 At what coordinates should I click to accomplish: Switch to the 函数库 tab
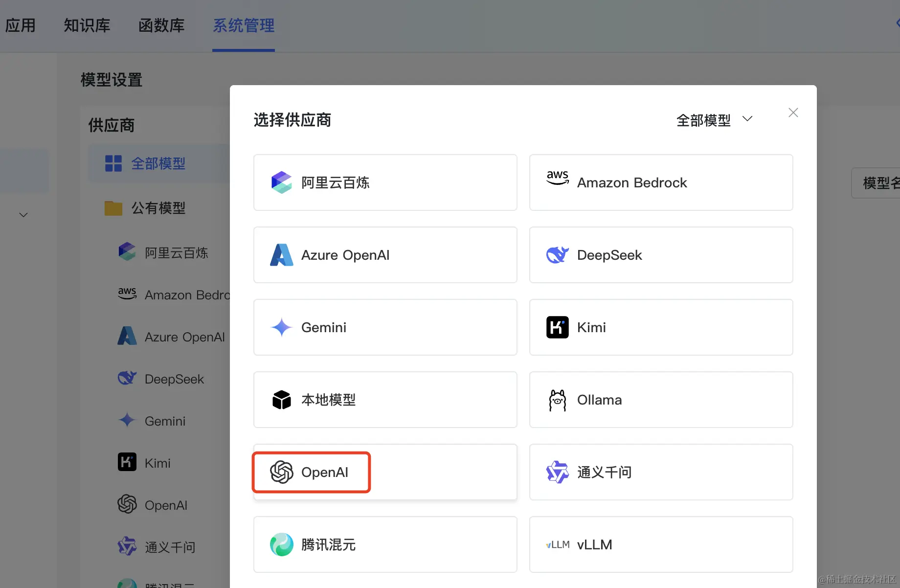(161, 25)
